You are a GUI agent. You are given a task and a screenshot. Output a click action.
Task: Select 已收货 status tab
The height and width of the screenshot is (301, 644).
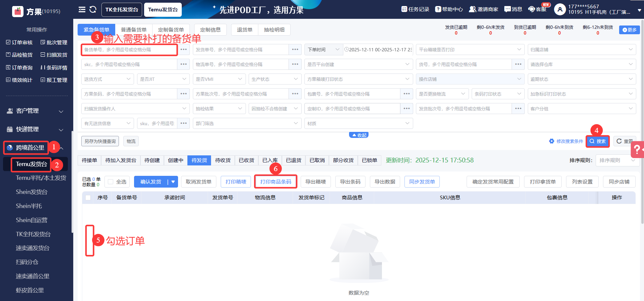click(246, 160)
